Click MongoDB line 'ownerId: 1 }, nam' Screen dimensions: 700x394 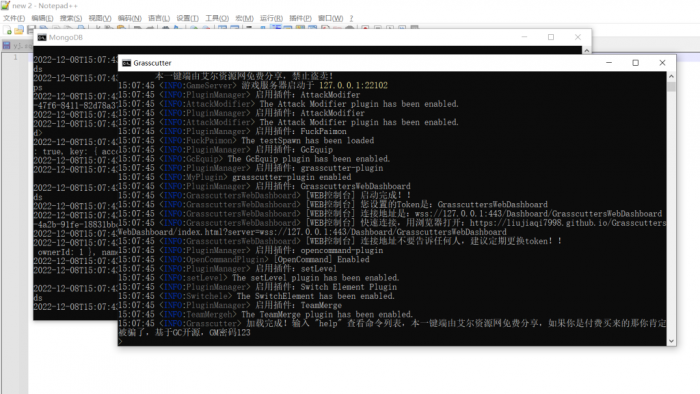point(75,252)
